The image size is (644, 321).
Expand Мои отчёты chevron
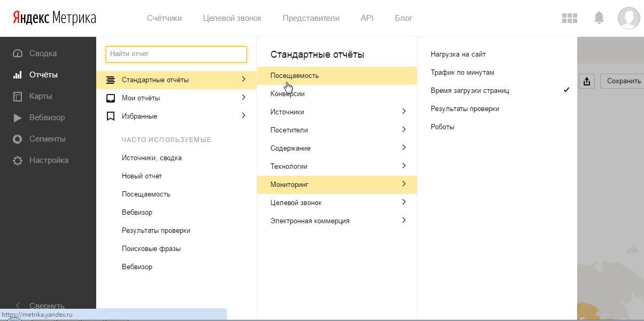(x=244, y=98)
